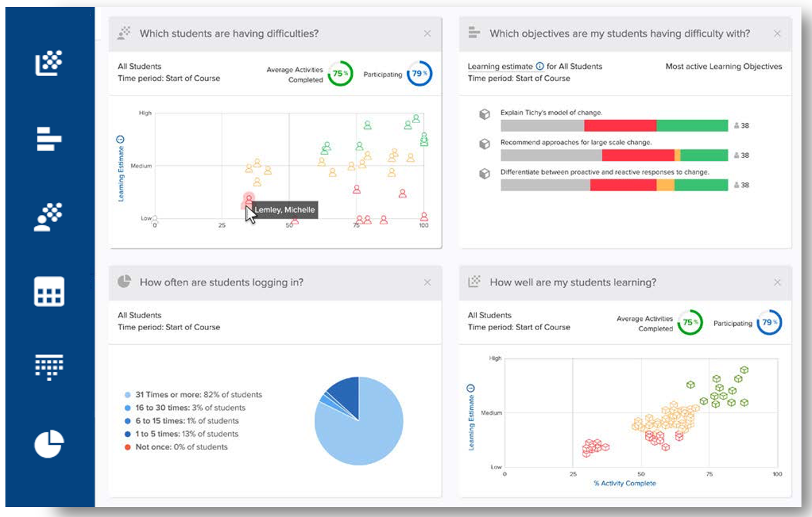Expand the Learning estimate info tooltip
The image size is (812, 517).
pos(539,66)
